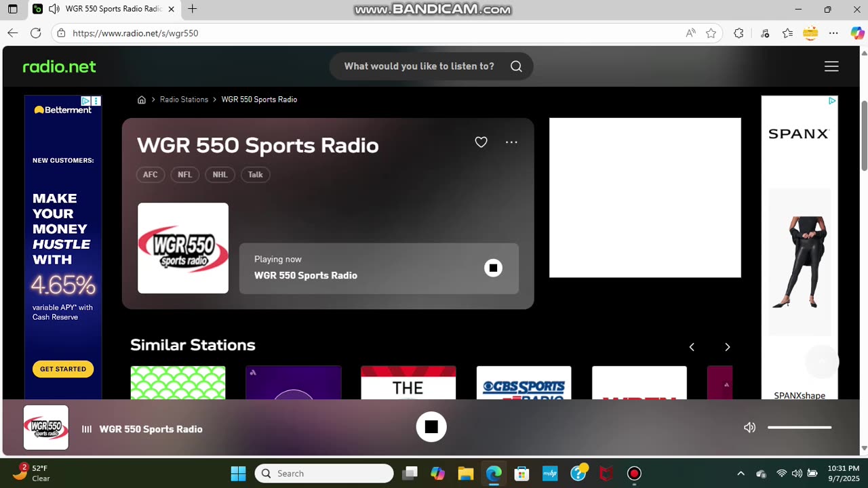Open tab actions menu icon
The height and width of the screenshot is (488, 868).
[x=13, y=9]
